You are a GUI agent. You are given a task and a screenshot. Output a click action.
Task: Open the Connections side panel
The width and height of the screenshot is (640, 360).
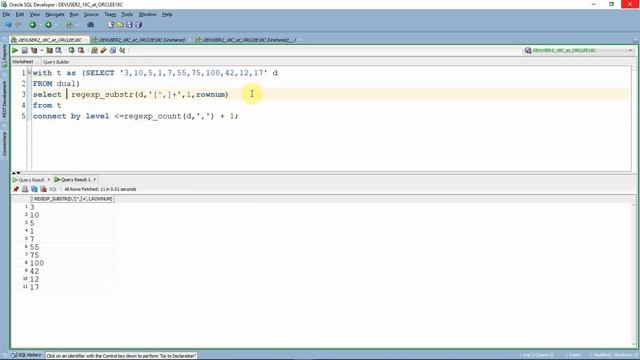tap(4, 144)
